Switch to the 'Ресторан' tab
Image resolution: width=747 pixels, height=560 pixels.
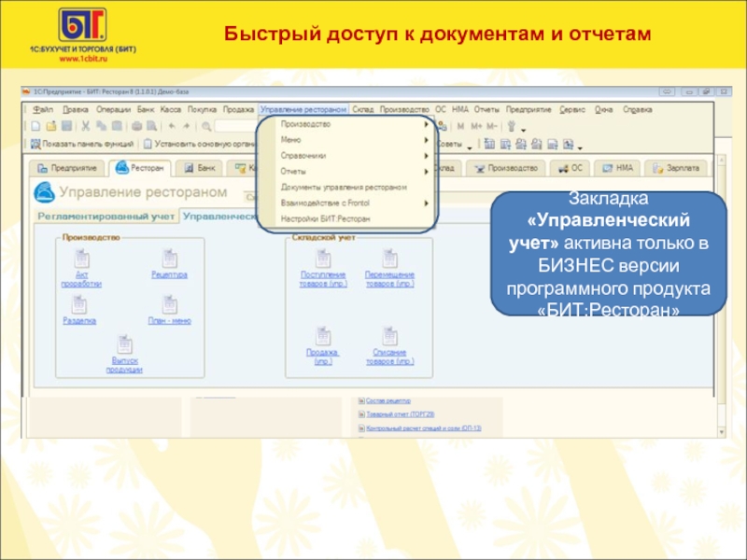tap(139, 168)
